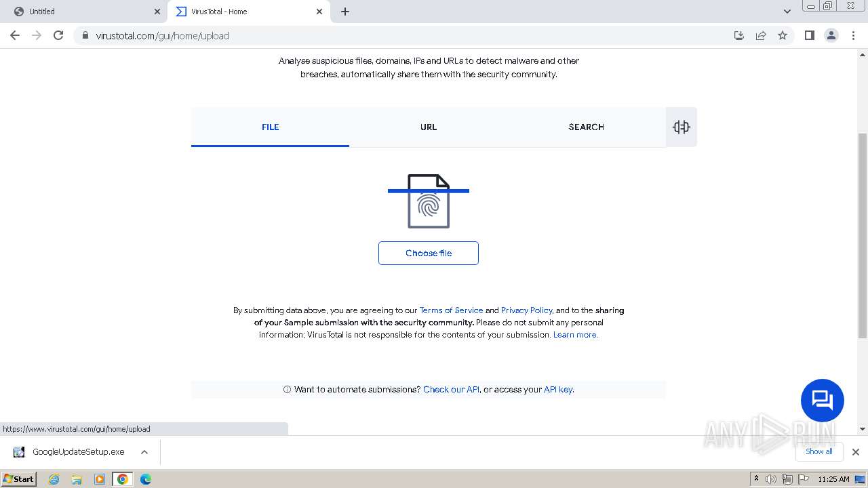Click the Chrome taskbar icon
This screenshot has width=868, height=488.
pos(122,479)
